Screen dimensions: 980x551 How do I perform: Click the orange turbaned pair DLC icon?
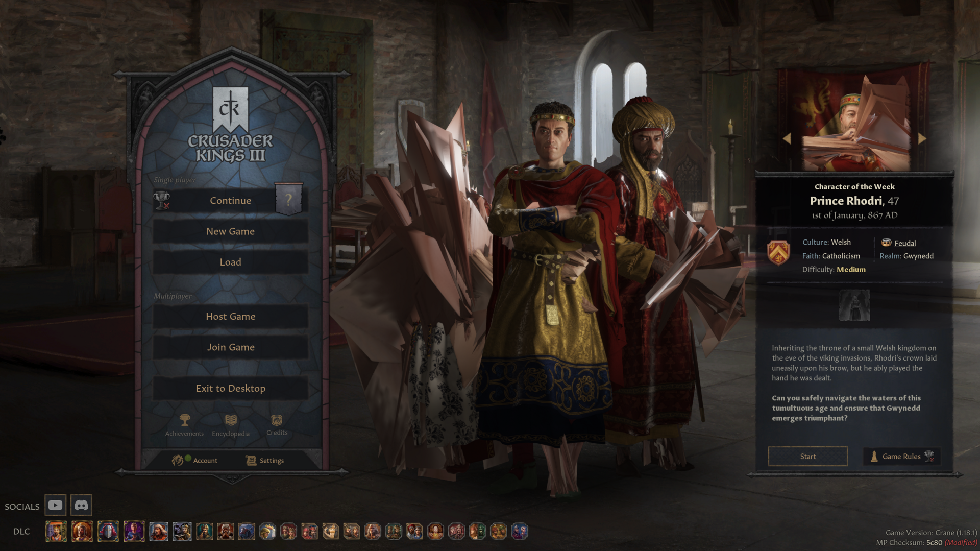(498, 531)
